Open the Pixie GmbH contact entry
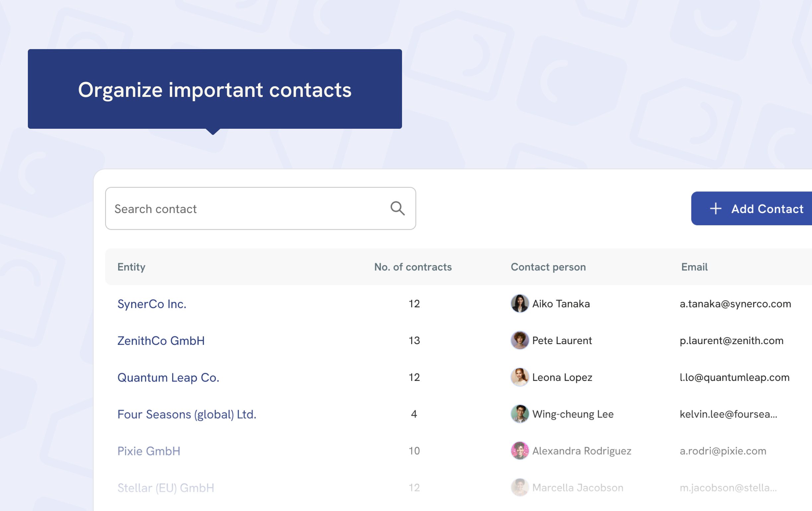Viewport: 812px width, 511px height. [149, 451]
